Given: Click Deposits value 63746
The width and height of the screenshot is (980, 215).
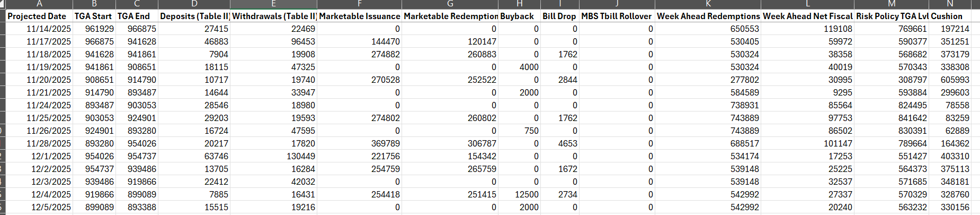Looking at the screenshot, I should [x=194, y=156].
